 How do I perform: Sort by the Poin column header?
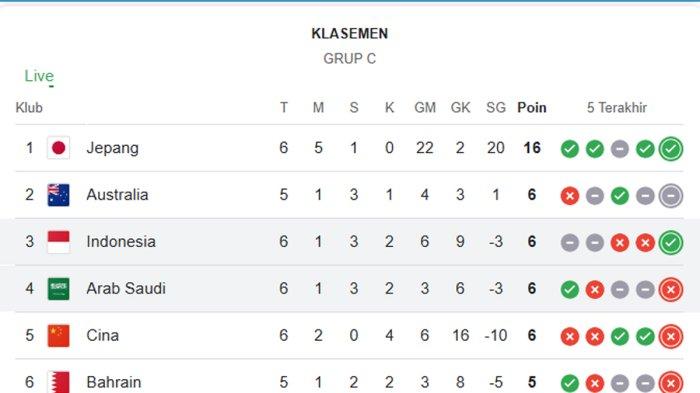pyautogui.click(x=532, y=108)
